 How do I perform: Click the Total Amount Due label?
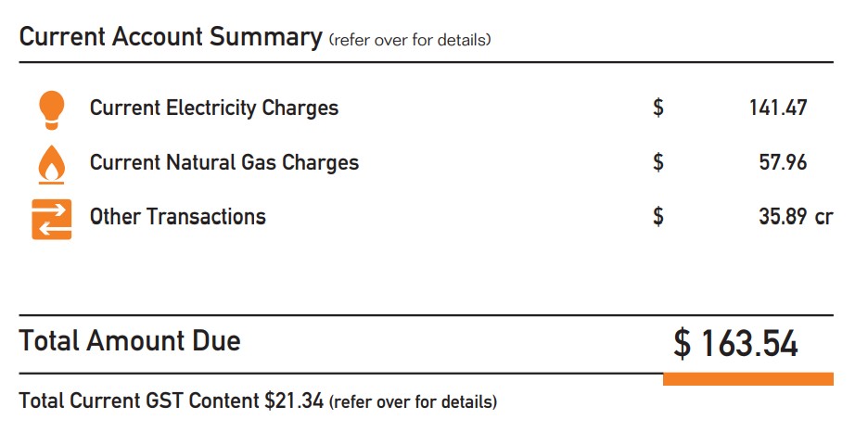coord(130,340)
